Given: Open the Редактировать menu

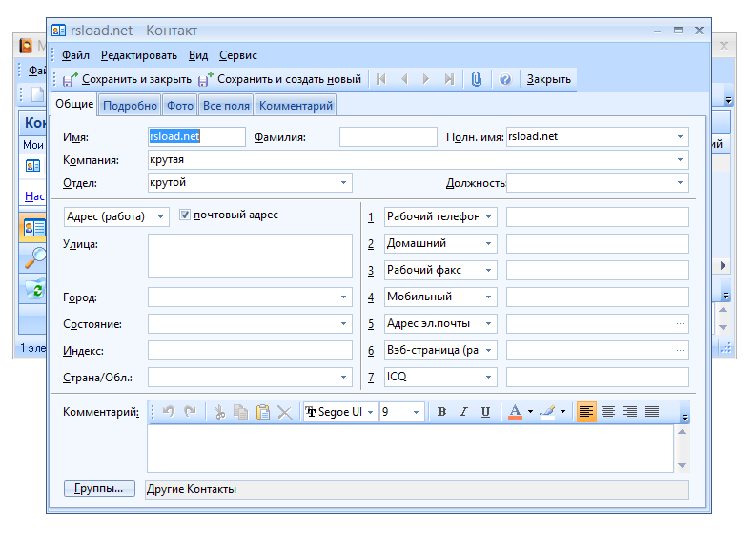Looking at the screenshot, I should pyautogui.click(x=139, y=55).
